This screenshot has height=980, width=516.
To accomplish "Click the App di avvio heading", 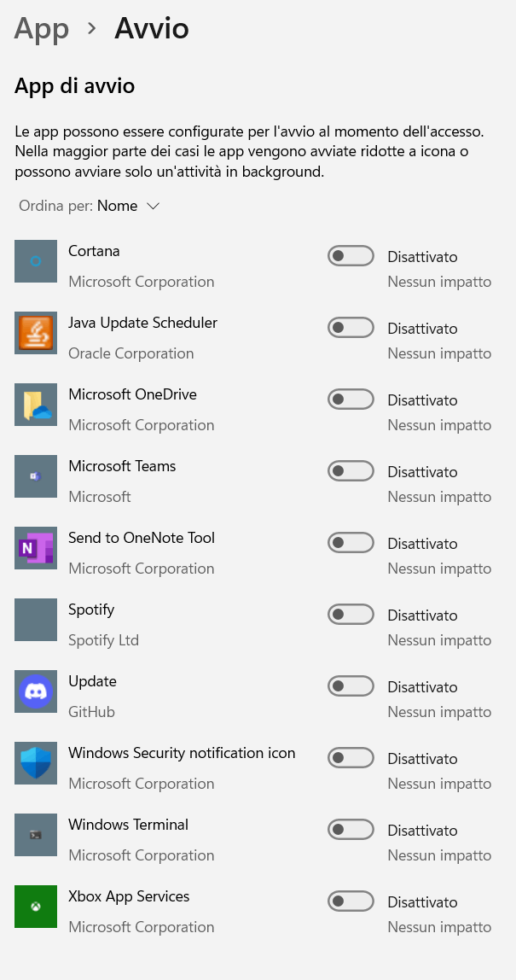I will coord(74,85).
